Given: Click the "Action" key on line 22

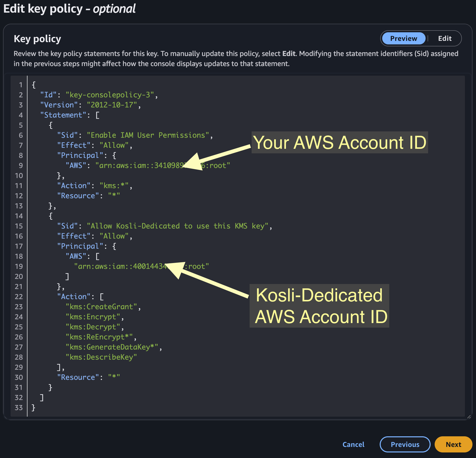Looking at the screenshot, I should [74, 297].
